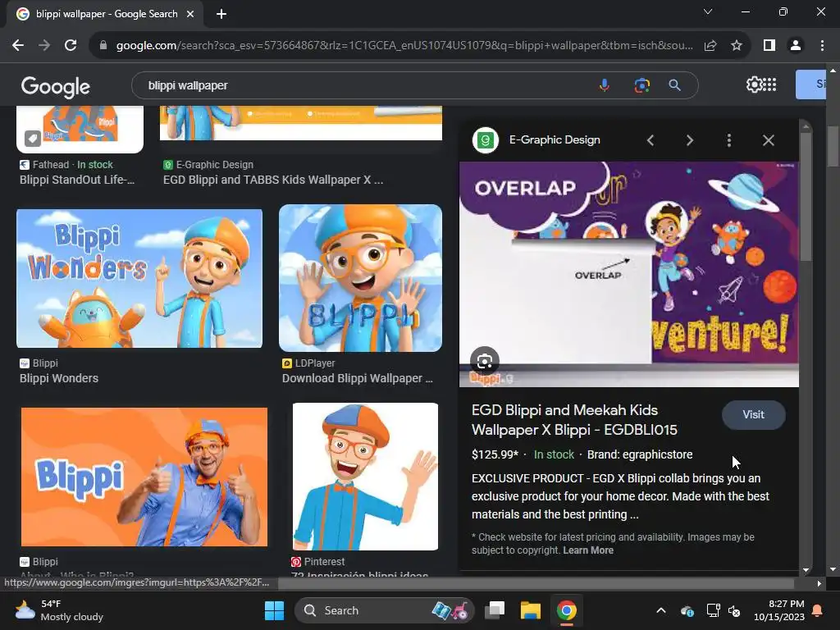Open the Blippi Wonders thumbnail
Image resolution: width=840 pixels, height=630 pixels.
click(x=139, y=279)
